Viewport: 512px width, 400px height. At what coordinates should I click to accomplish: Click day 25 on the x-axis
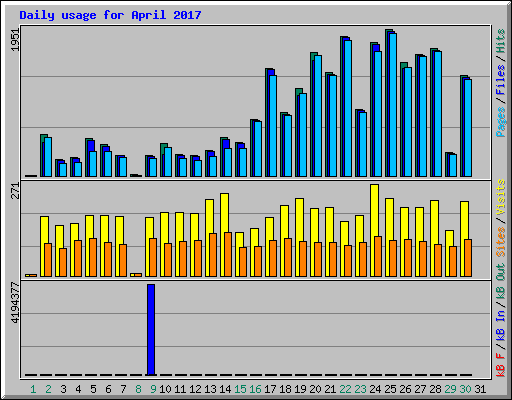point(390,389)
